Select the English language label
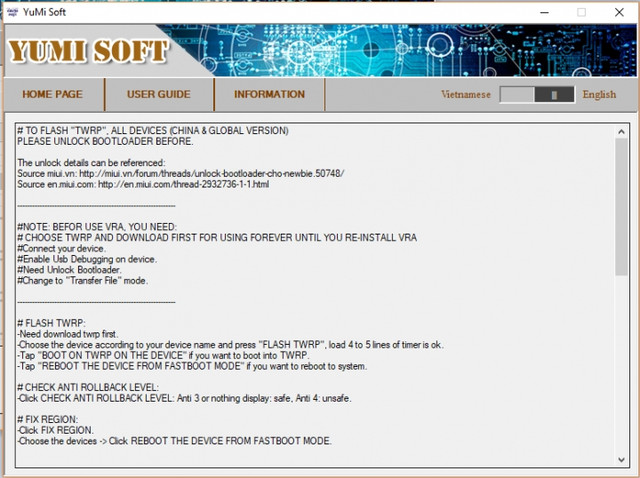The width and height of the screenshot is (640, 478). [x=599, y=94]
